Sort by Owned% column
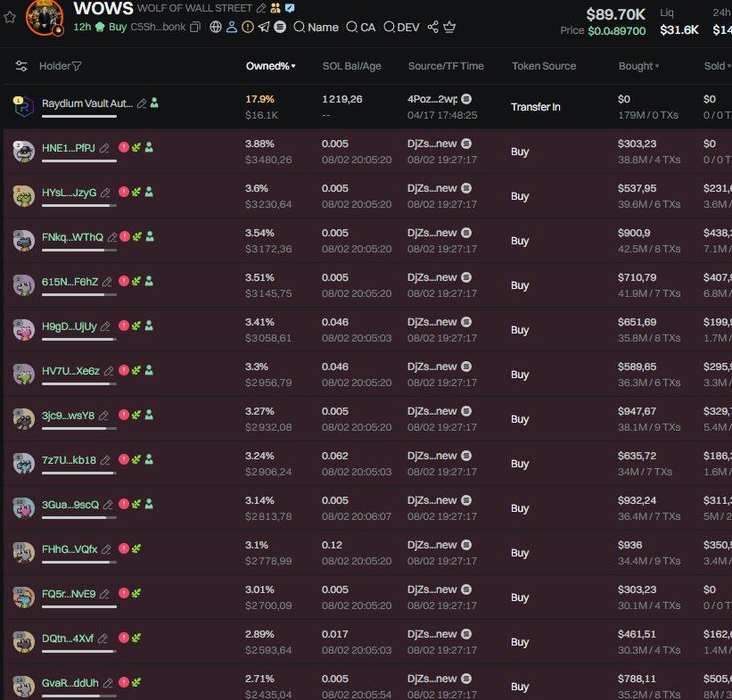 [x=271, y=66]
